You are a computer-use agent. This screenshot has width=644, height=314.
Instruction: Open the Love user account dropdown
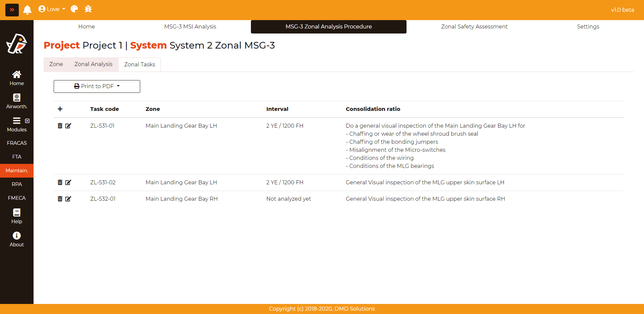(52, 9)
